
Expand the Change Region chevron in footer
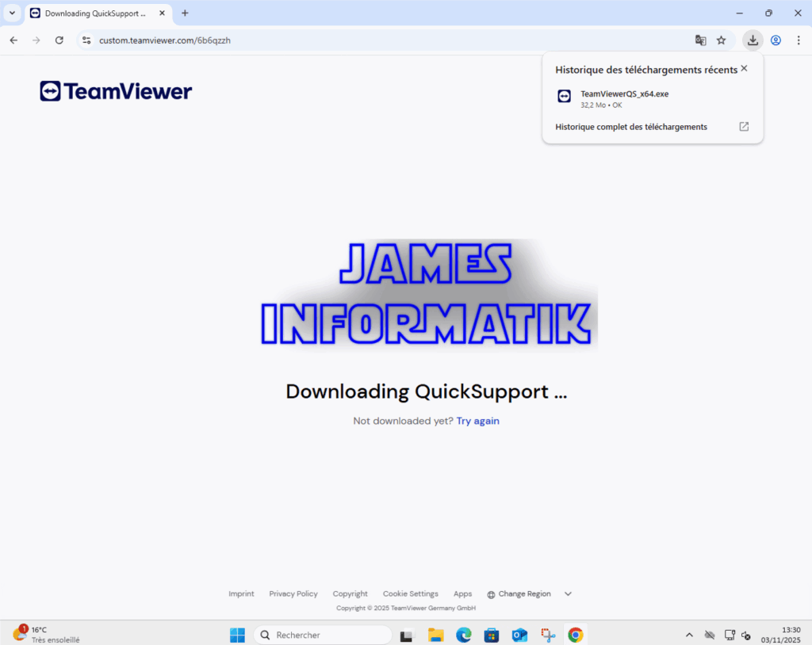[x=568, y=594]
